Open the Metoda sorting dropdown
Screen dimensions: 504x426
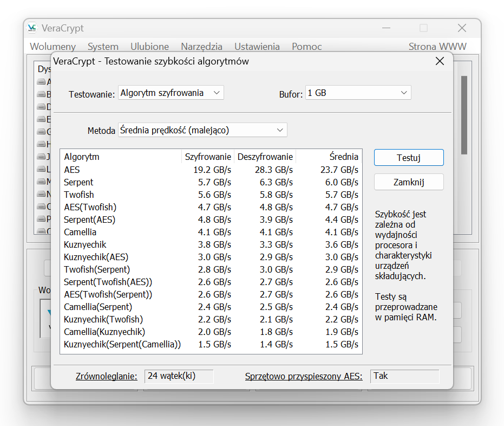tap(202, 130)
